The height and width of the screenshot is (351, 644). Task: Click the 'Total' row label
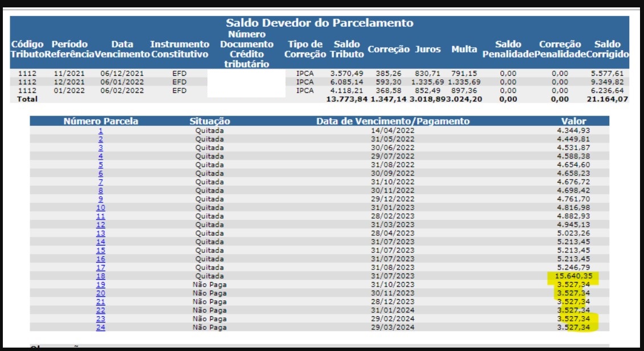(27, 99)
